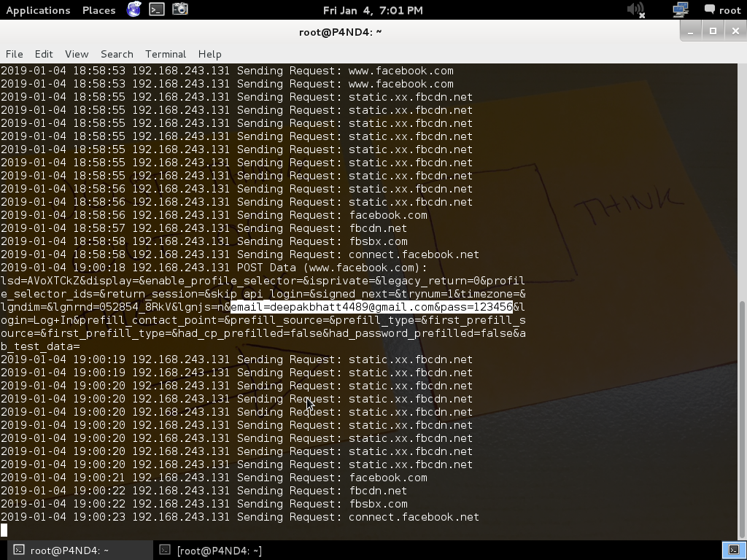Image resolution: width=747 pixels, height=560 pixels.
Task: Click the terminal cursor block at the prompt
Action: (x=4, y=530)
